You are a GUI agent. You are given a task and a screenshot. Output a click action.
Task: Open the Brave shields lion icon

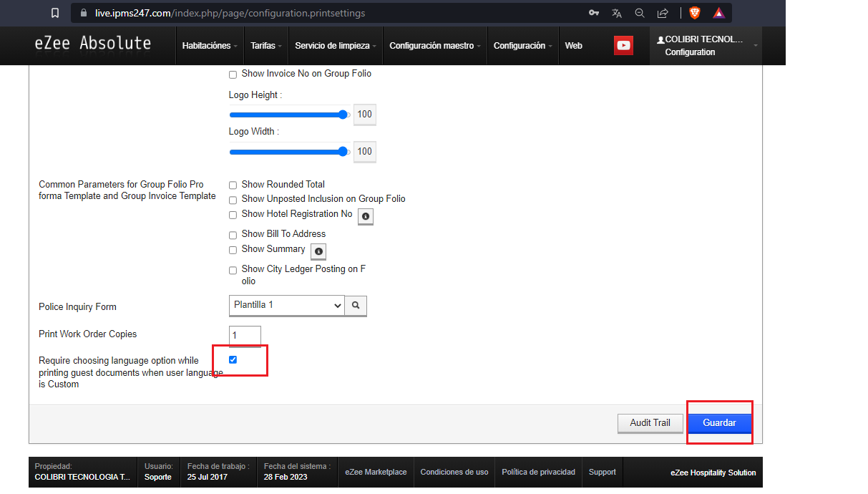(694, 13)
